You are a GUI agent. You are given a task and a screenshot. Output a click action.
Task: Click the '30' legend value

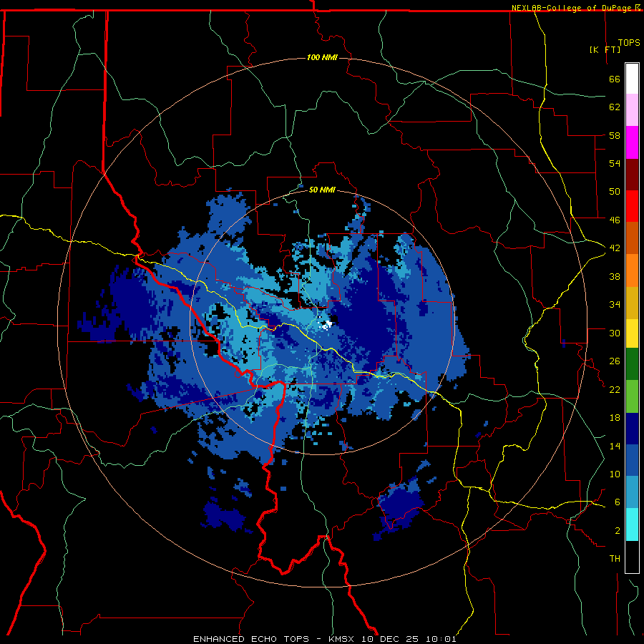615,333
